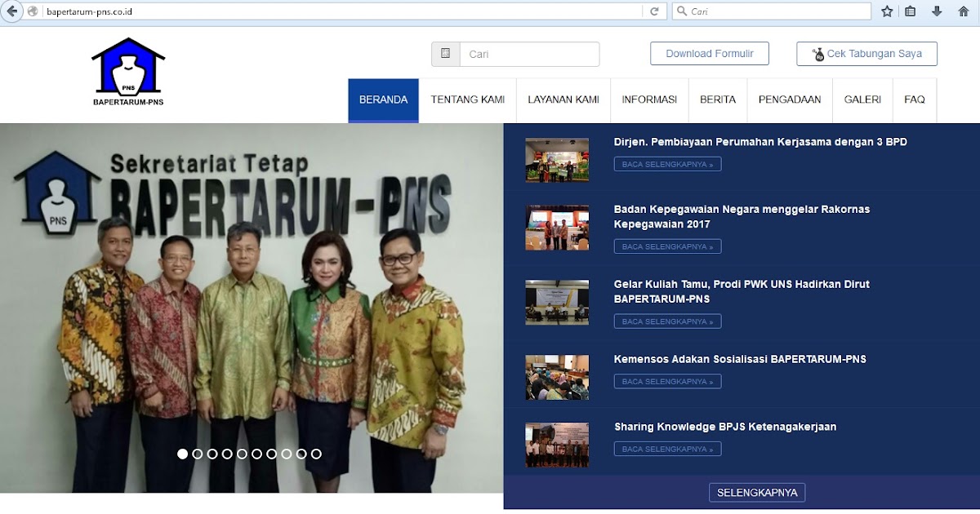This screenshot has height=514, width=980.
Task: Open headline Badan Kepegawaian Negara Rakornas
Action: pos(742,216)
